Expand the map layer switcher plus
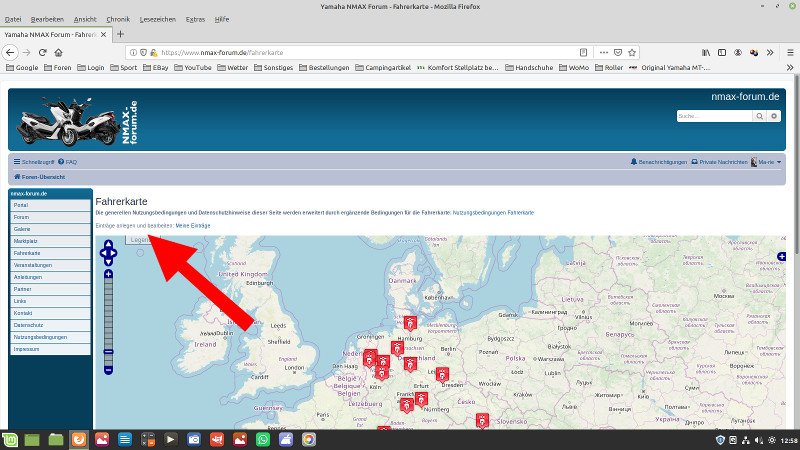This screenshot has height=450, width=800. (x=780, y=258)
